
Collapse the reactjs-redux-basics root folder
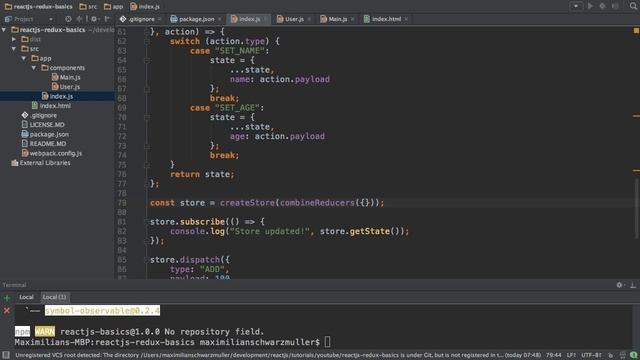tap(4, 30)
